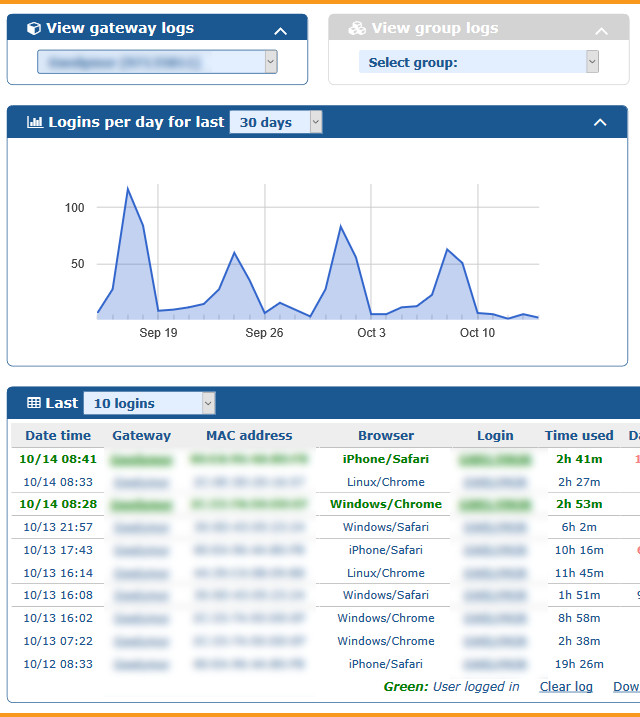Click the group icon beside View group logs
640x717 pixels.
point(357,29)
